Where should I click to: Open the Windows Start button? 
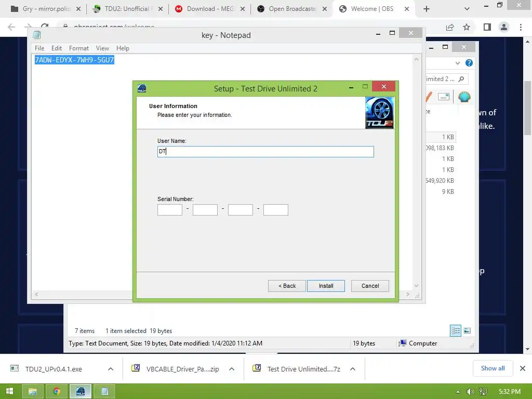(x=9, y=391)
